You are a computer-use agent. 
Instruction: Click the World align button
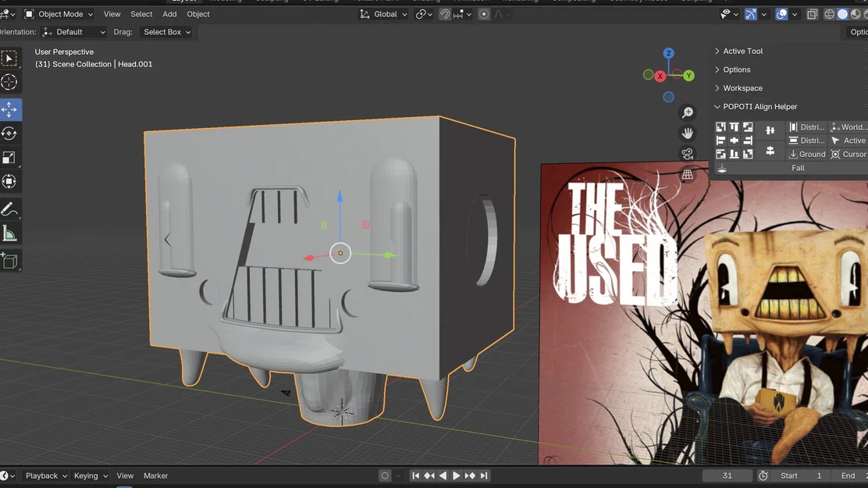pyautogui.click(x=848, y=126)
